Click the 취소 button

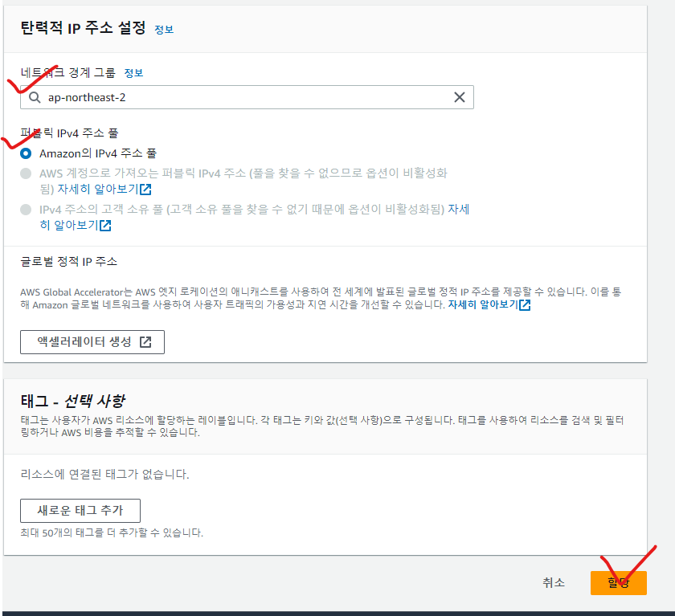[554, 583]
